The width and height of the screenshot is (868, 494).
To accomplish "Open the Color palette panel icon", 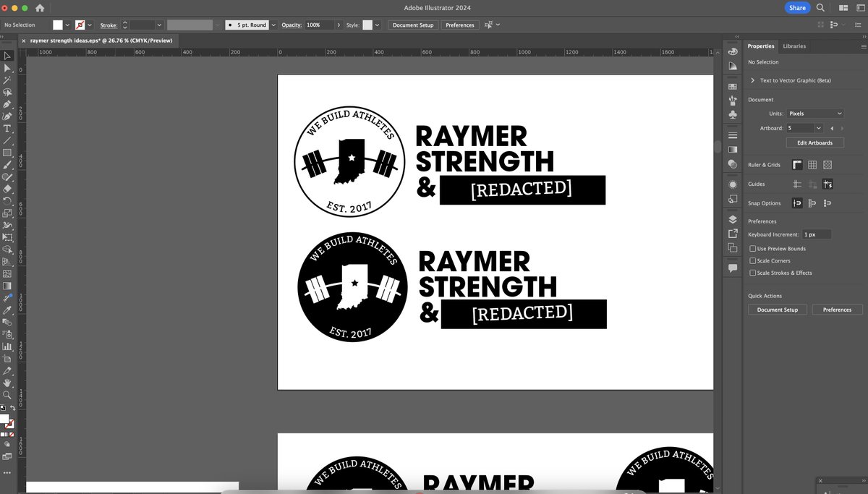I will 733,50.
